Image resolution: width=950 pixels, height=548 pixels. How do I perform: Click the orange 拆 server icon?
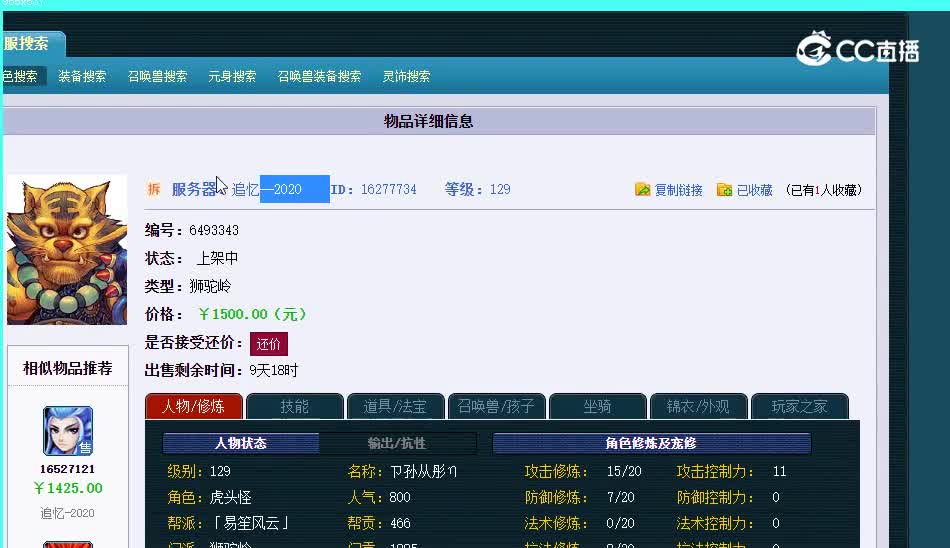[154, 189]
